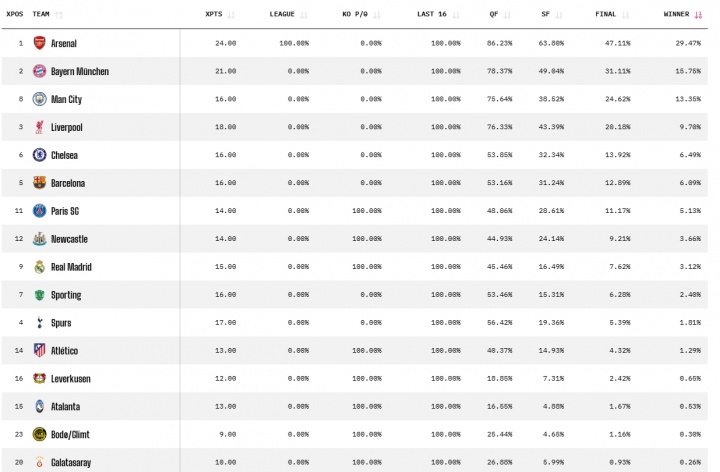Click the Chelsea club badge
The width and height of the screenshot is (720, 472).
pyautogui.click(x=39, y=156)
